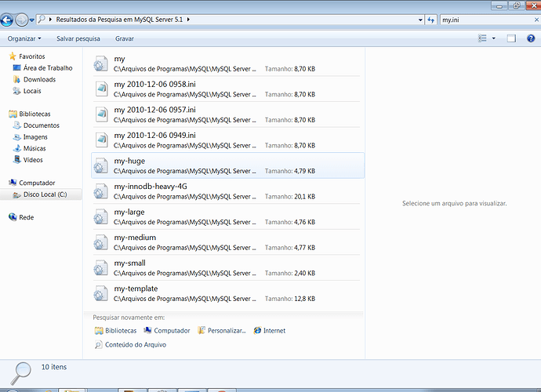Select file icon of 'my 2010-12-06 0949.ini'
This screenshot has width=541, height=392.
click(101, 140)
